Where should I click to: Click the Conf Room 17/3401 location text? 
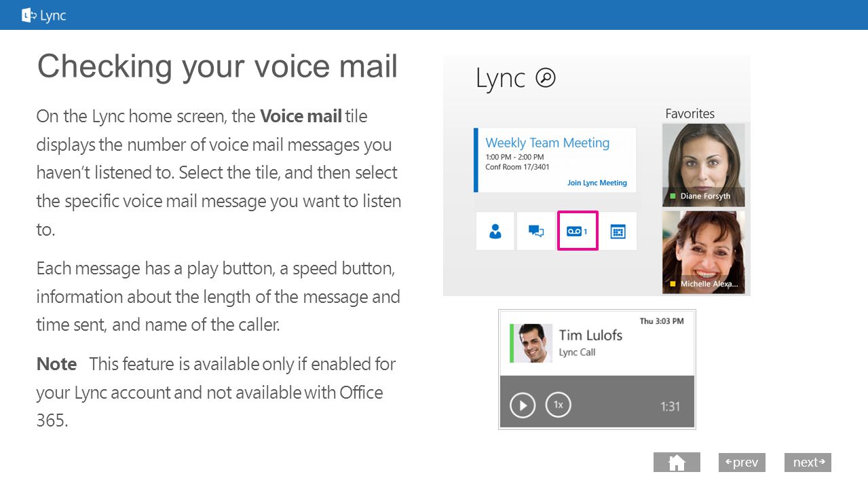click(x=518, y=167)
